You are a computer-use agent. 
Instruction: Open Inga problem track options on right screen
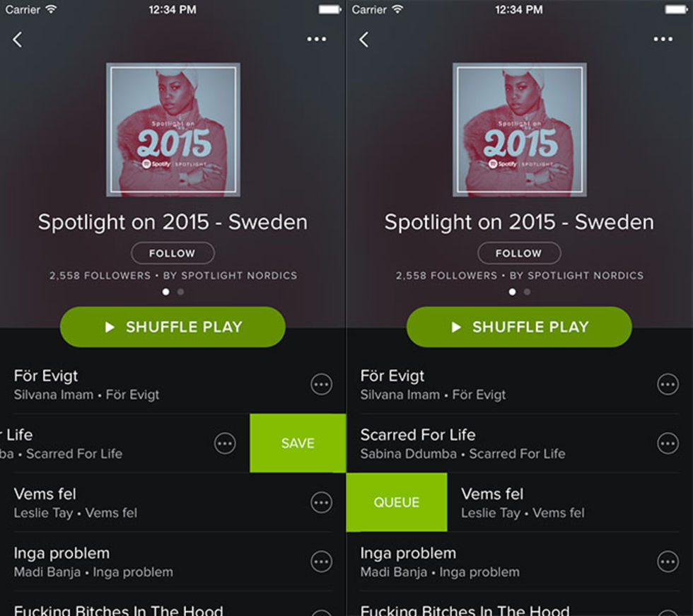[668, 562]
